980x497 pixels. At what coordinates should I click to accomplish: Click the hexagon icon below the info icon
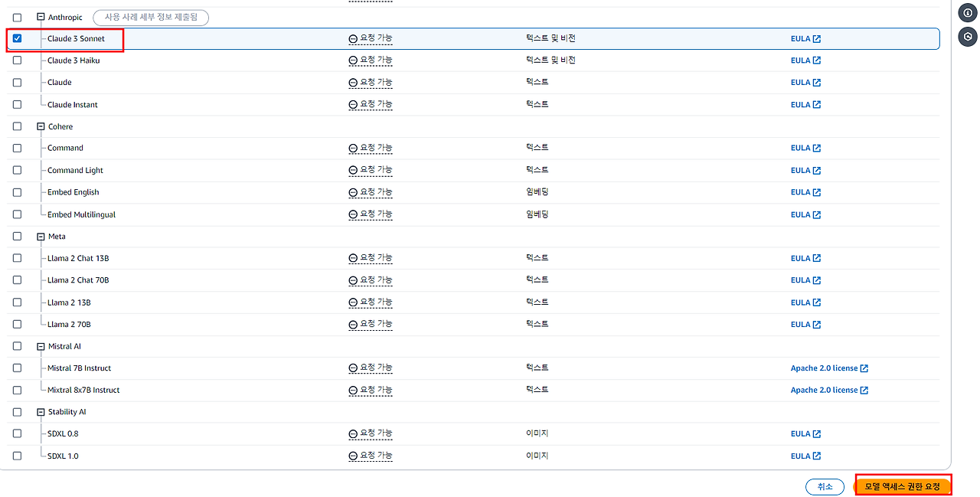pos(968,36)
